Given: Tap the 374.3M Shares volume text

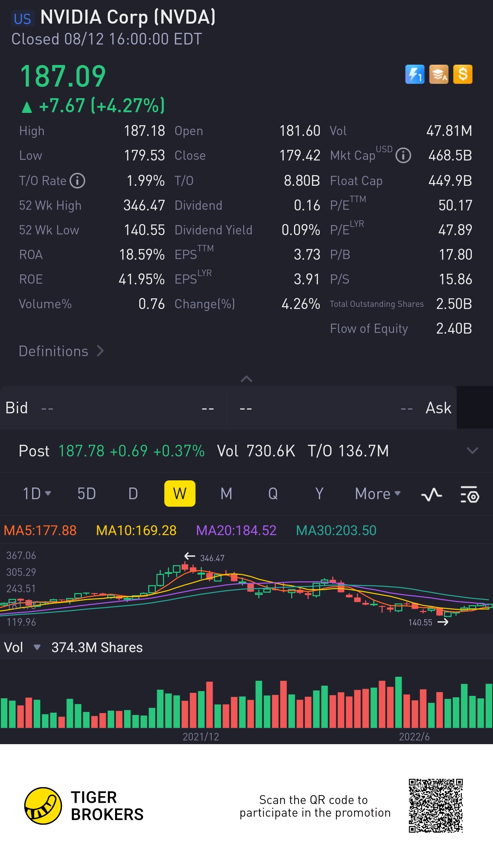Looking at the screenshot, I should point(97,647).
